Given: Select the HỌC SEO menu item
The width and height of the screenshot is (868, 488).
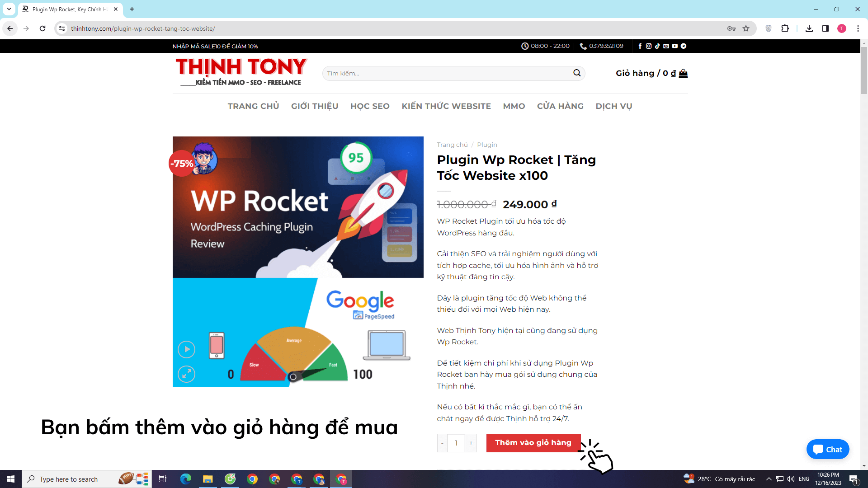Looking at the screenshot, I should pyautogui.click(x=370, y=106).
